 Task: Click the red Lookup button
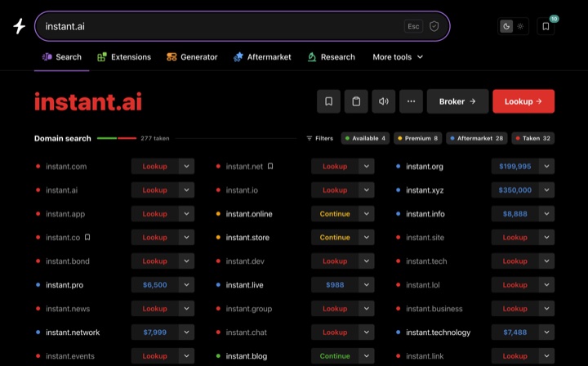point(523,101)
